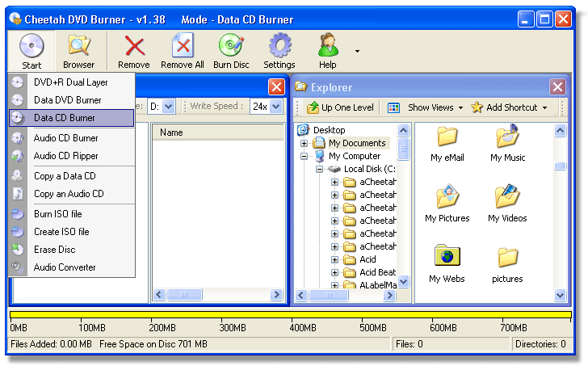Click the Copy a Data CD icon
The height and width of the screenshot is (370, 588).
pyautogui.click(x=17, y=176)
